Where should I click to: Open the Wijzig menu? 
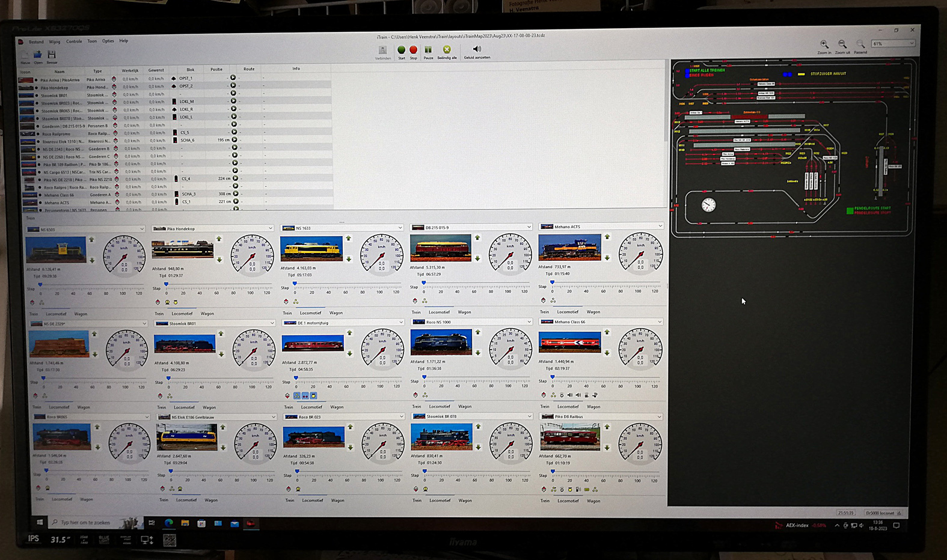pyautogui.click(x=55, y=42)
